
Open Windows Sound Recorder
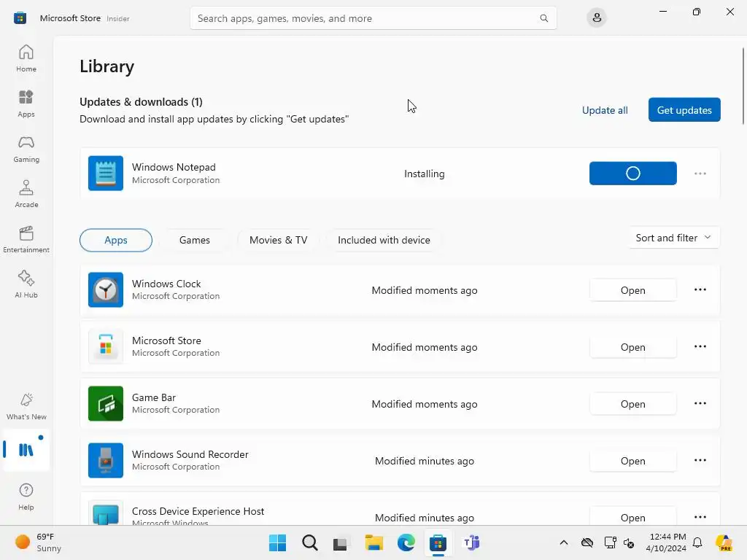coord(632,461)
